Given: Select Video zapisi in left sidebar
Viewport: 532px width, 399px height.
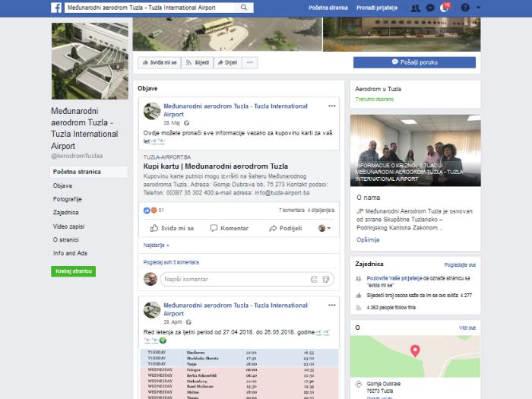Looking at the screenshot, I should coord(68,226).
